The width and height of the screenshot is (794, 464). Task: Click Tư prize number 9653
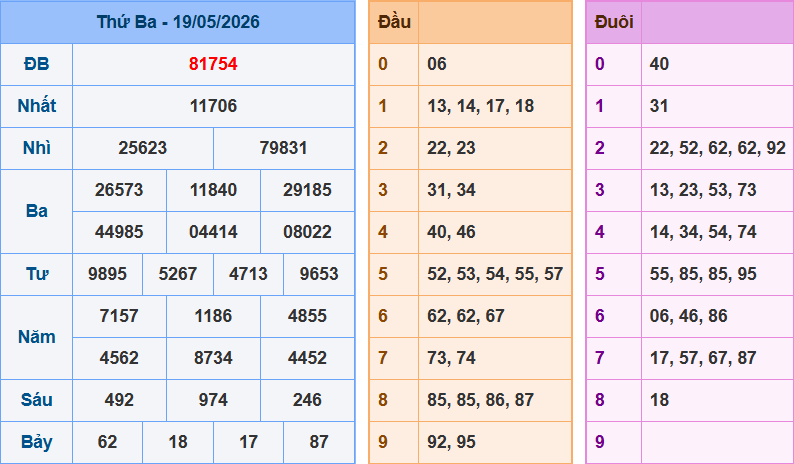coord(319,274)
